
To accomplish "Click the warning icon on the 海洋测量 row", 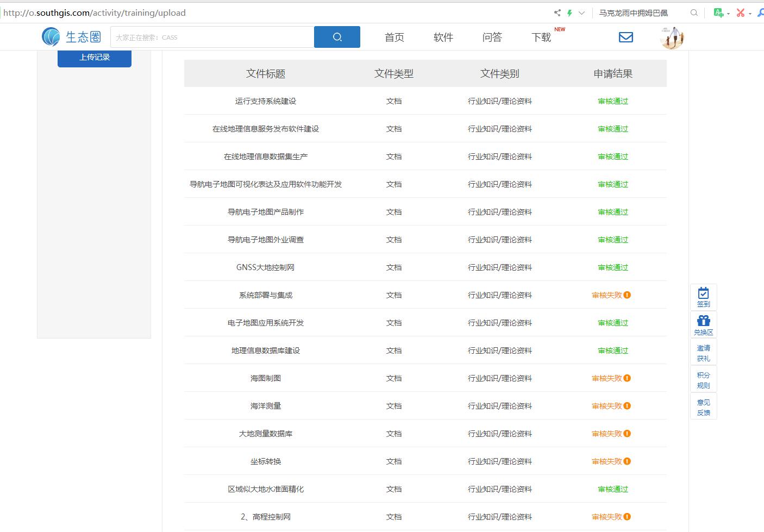I will [x=627, y=406].
